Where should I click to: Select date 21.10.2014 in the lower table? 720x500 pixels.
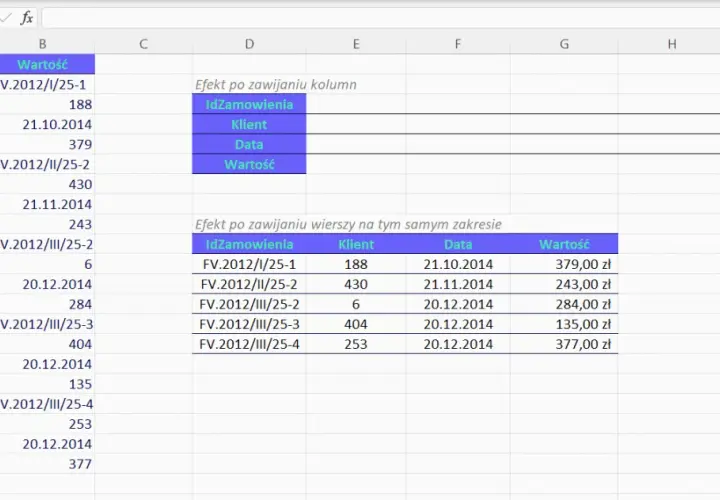click(x=458, y=264)
